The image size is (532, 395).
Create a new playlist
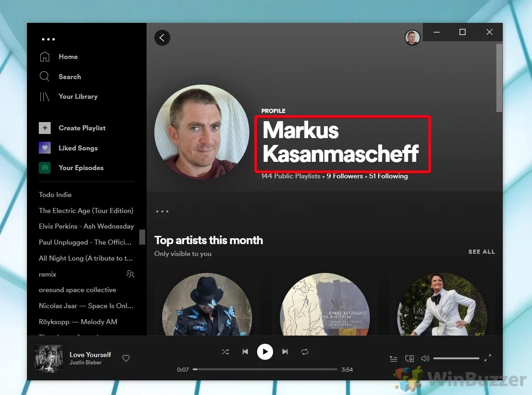point(82,128)
